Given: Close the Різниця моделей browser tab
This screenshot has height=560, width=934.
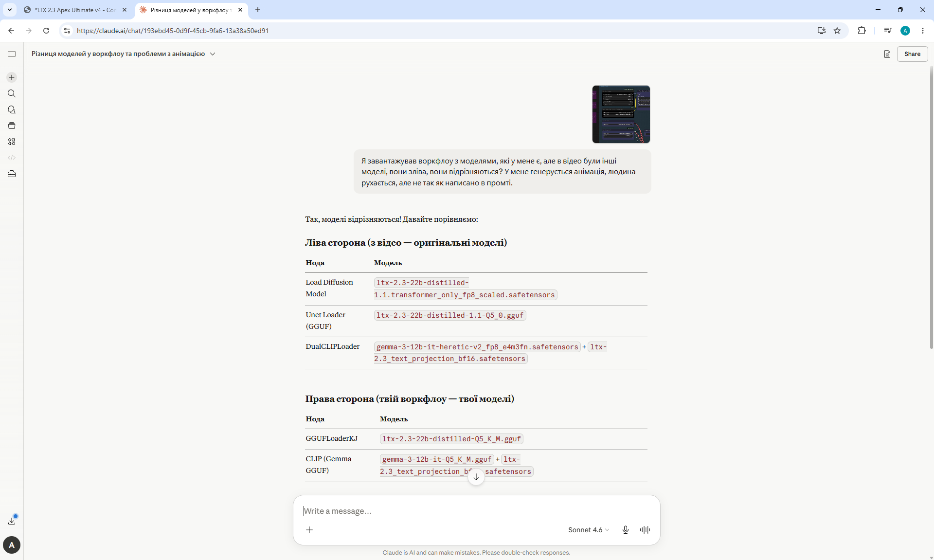Looking at the screenshot, I should click(240, 10).
